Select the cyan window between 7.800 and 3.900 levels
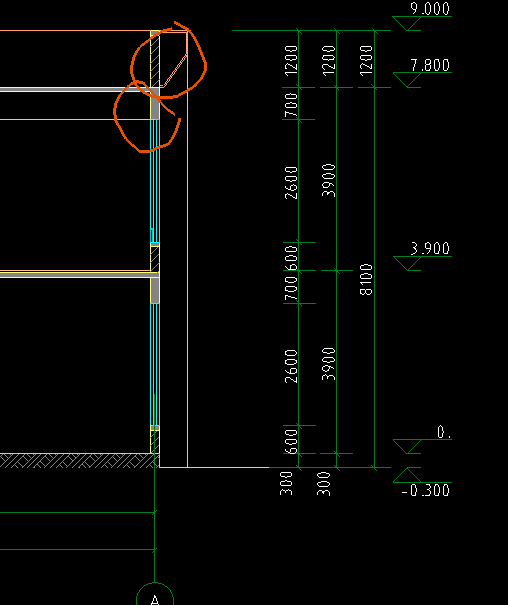 tap(155, 181)
